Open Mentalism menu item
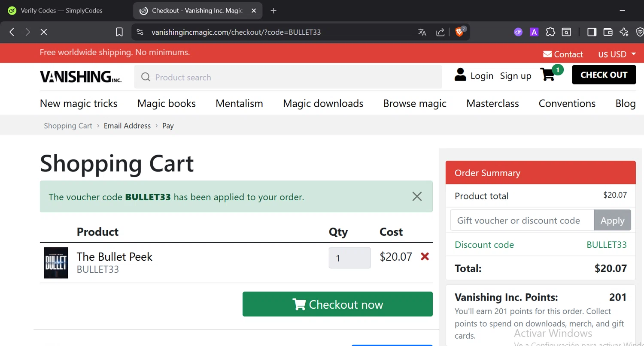 239,104
